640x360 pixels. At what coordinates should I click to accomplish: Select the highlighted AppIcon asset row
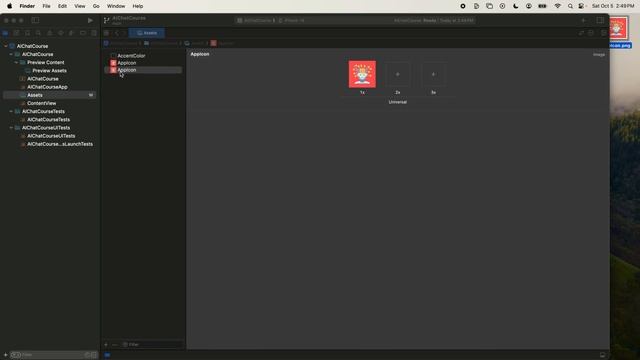click(143, 70)
